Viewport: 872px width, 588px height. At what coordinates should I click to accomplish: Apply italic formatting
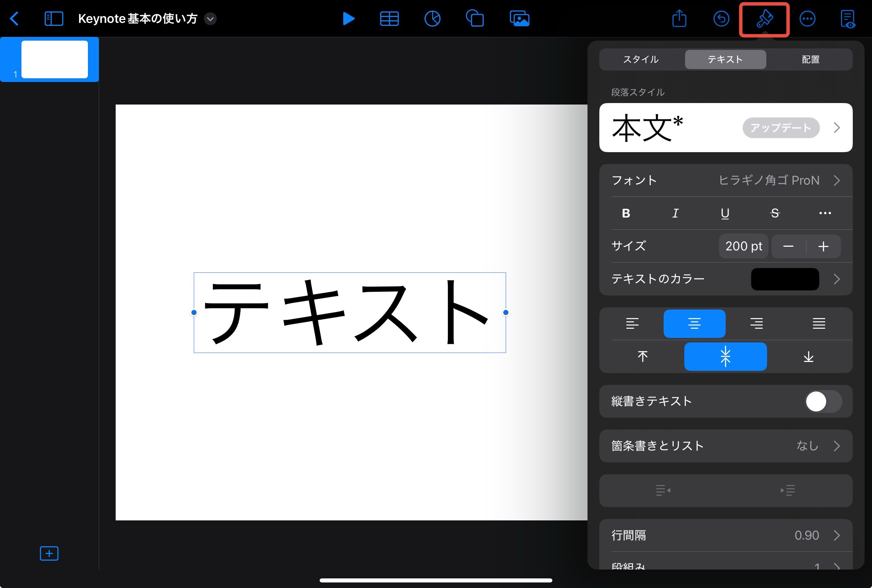pyautogui.click(x=675, y=213)
